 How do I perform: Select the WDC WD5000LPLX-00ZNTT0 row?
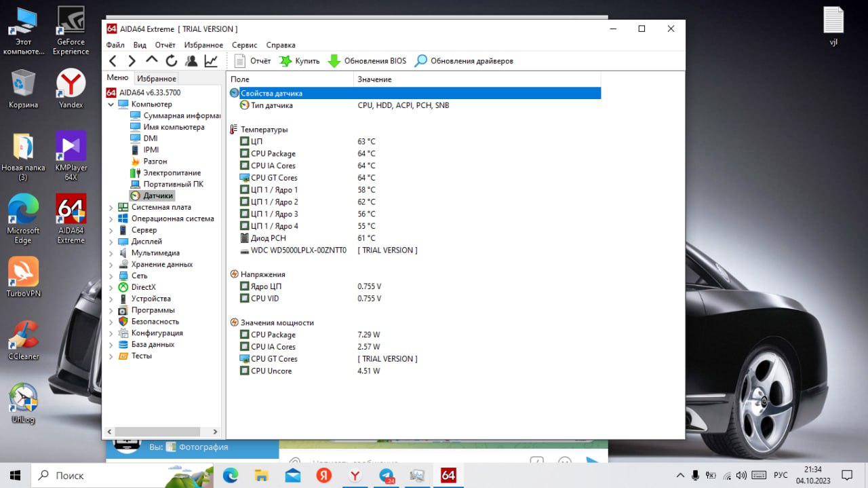pyautogui.click(x=414, y=250)
